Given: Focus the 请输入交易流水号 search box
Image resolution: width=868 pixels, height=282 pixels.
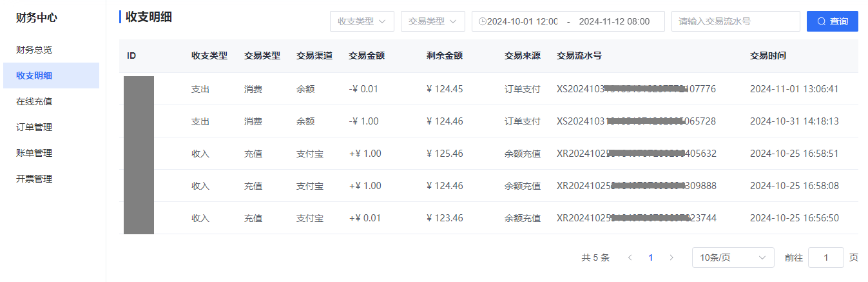Looking at the screenshot, I should (x=736, y=21).
